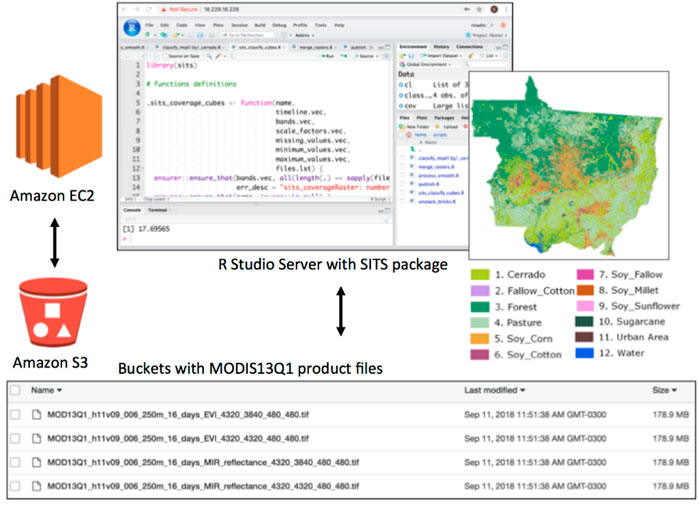This screenshot has width=700, height=507.
Task: Select checkbox for MIR_reflectance_4320_3840 file row
Action: click(x=15, y=462)
